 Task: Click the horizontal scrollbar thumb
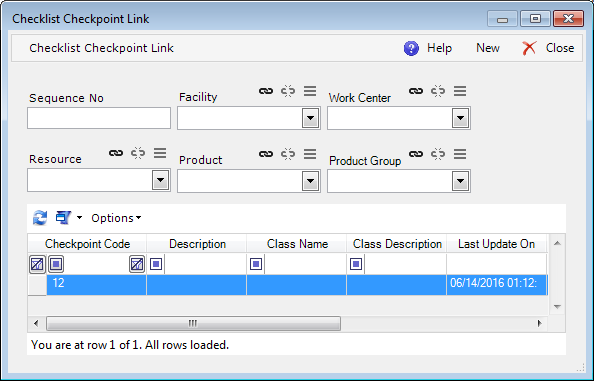(193, 323)
